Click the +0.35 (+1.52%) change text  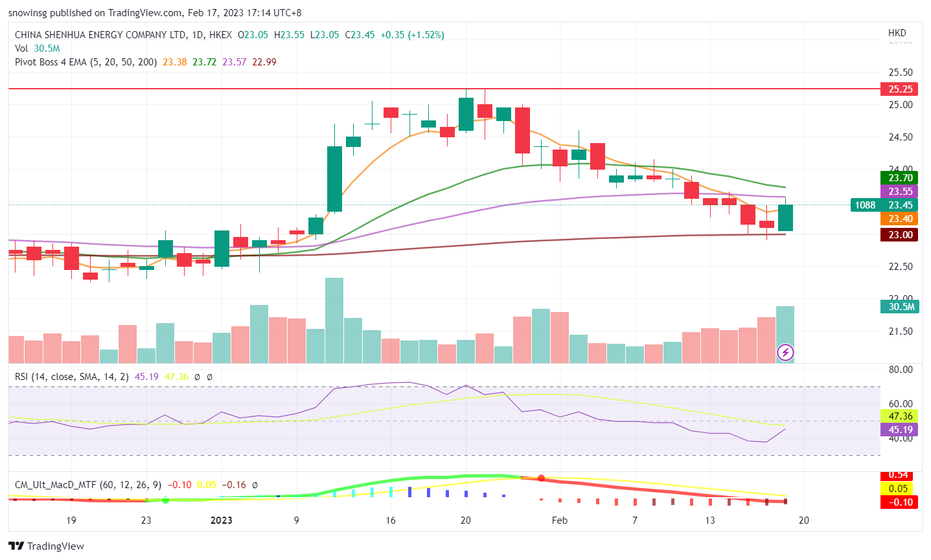point(412,35)
